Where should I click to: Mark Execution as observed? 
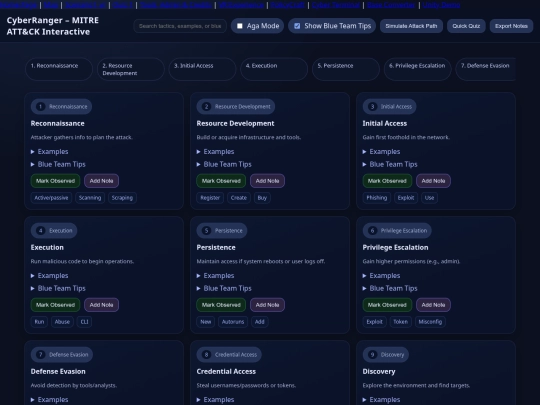point(55,305)
